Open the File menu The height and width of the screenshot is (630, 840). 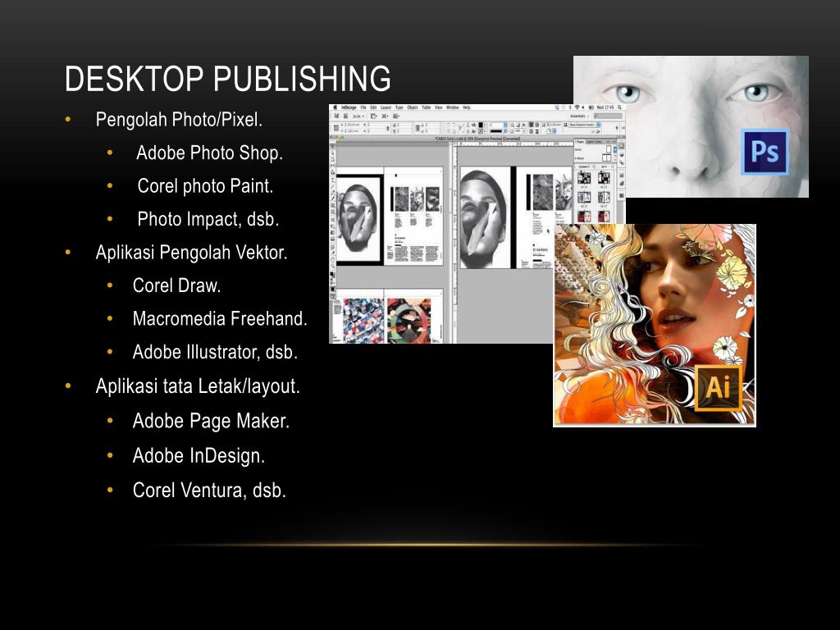click(363, 107)
